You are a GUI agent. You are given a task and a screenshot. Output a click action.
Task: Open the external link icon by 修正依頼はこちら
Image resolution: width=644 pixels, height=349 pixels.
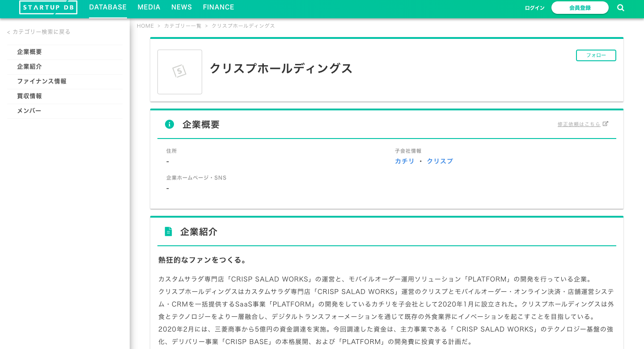pyautogui.click(x=606, y=123)
